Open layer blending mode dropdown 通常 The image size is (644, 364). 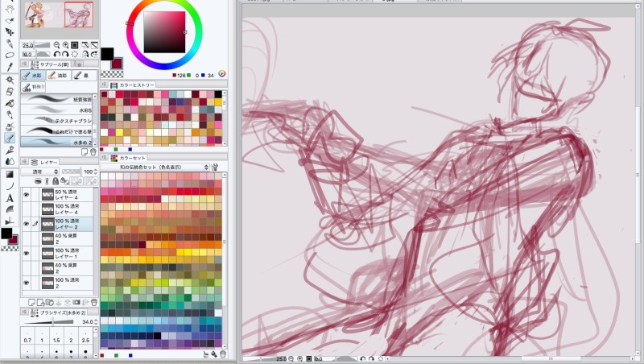[40, 172]
